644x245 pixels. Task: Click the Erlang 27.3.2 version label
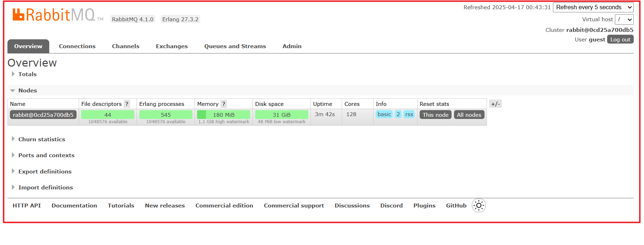point(180,19)
